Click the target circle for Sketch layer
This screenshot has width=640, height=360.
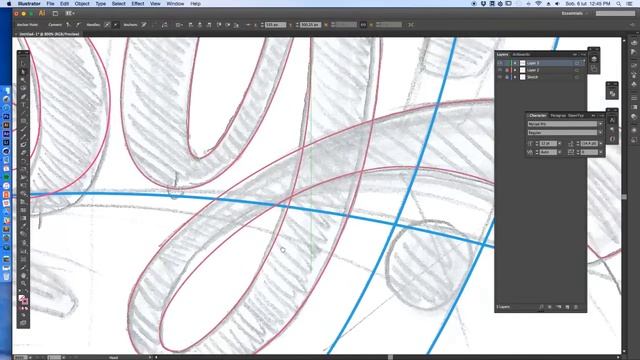(577, 77)
